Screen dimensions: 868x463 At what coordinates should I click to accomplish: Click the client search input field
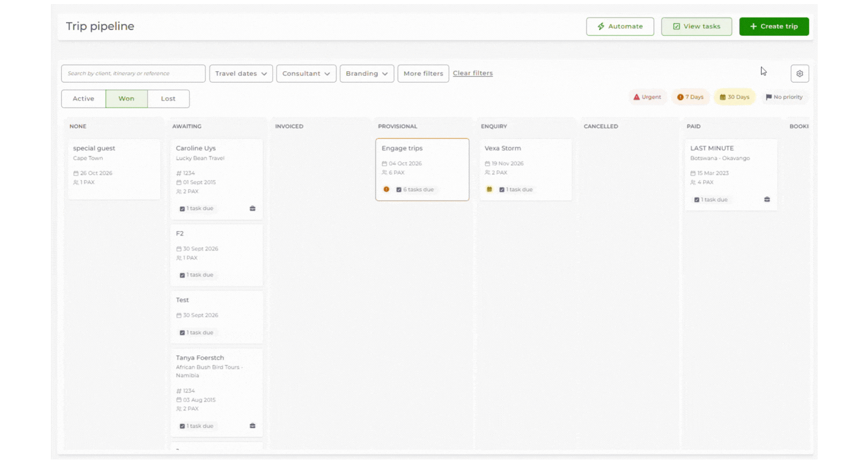(133, 74)
